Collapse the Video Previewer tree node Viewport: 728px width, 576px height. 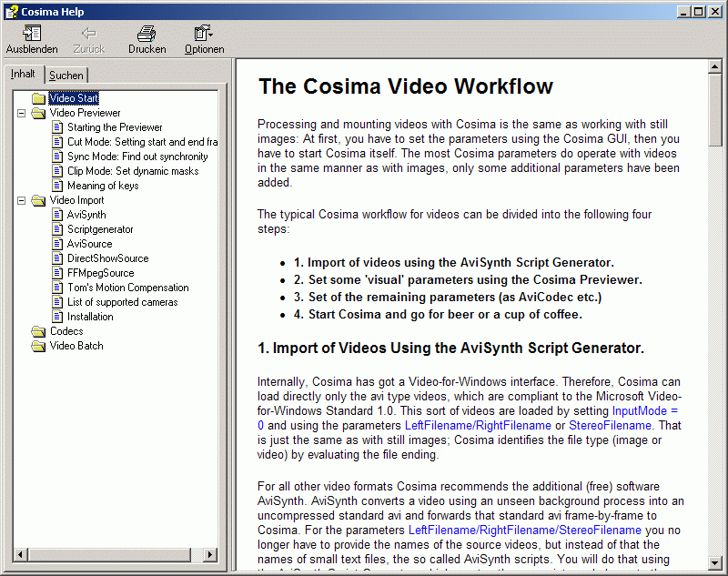tap(21, 113)
